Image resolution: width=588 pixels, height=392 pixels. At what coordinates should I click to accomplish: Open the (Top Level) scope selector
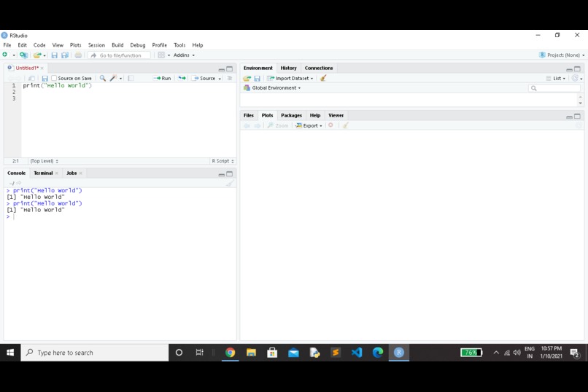coord(44,161)
